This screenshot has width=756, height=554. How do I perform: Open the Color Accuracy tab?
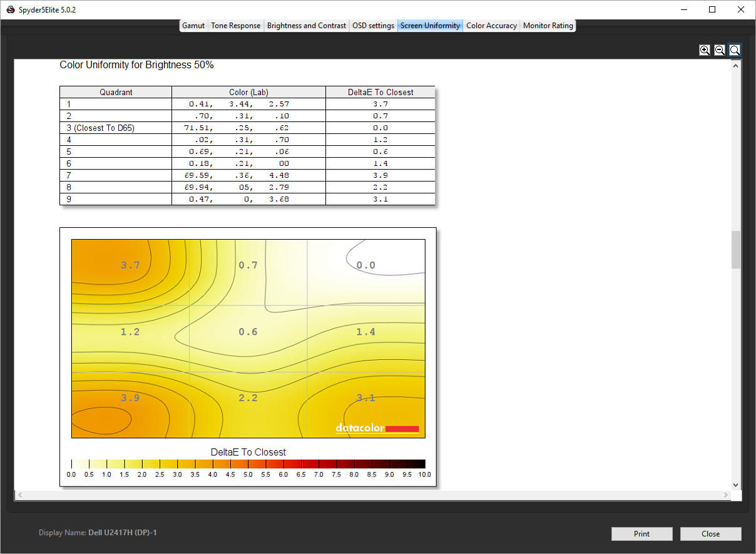(x=491, y=26)
